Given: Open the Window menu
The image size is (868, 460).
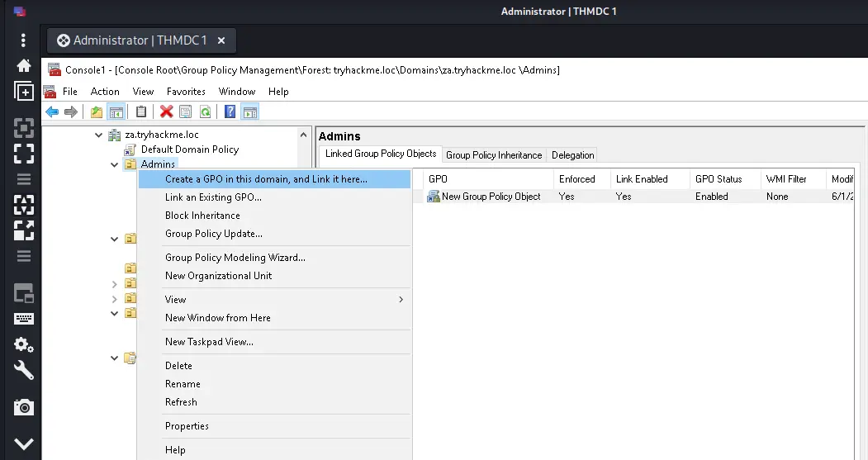Looking at the screenshot, I should (237, 92).
